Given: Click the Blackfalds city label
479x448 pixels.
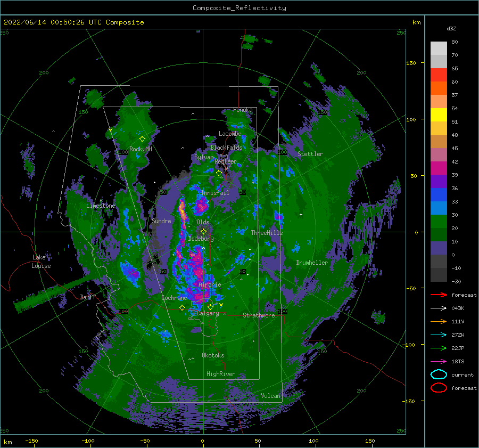Looking at the screenshot, I should tap(226, 148).
